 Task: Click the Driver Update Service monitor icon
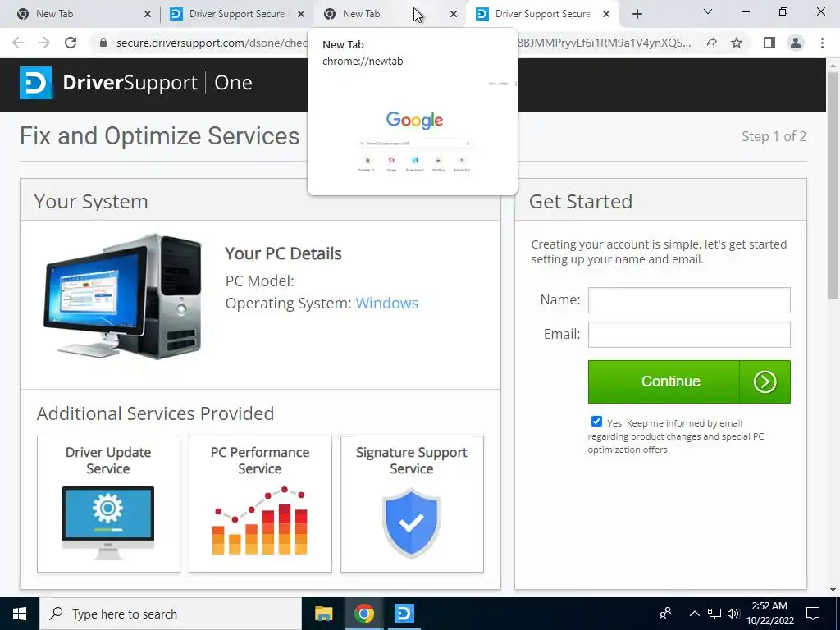pos(108,523)
